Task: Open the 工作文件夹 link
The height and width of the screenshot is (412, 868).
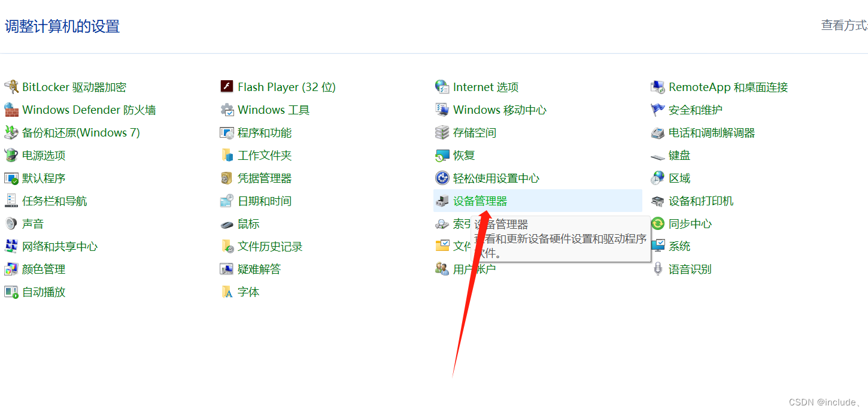Action: [265, 155]
